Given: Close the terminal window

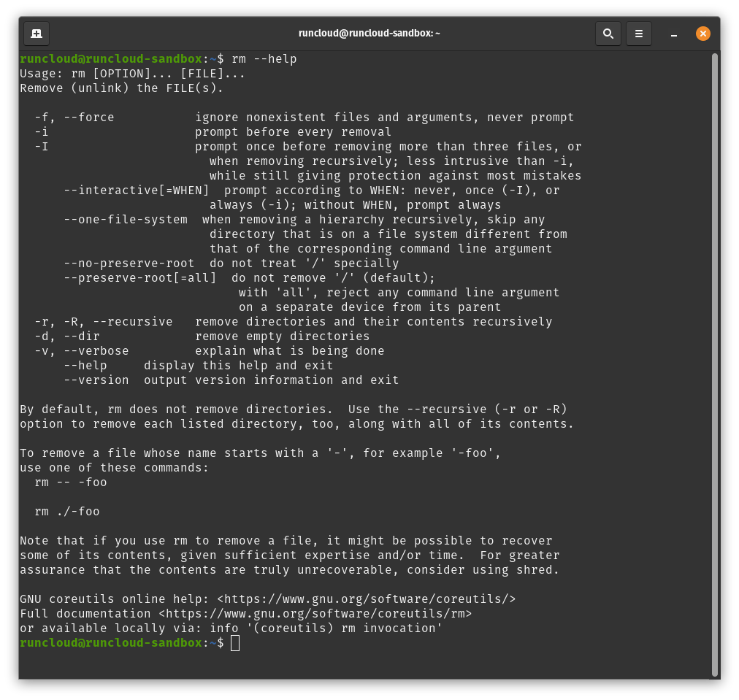Looking at the screenshot, I should point(702,33).
